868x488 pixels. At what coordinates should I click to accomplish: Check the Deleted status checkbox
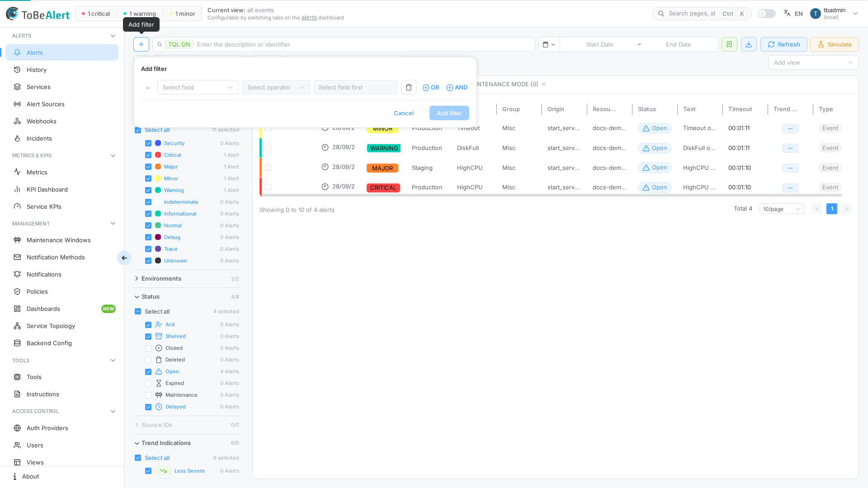(x=148, y=360)
